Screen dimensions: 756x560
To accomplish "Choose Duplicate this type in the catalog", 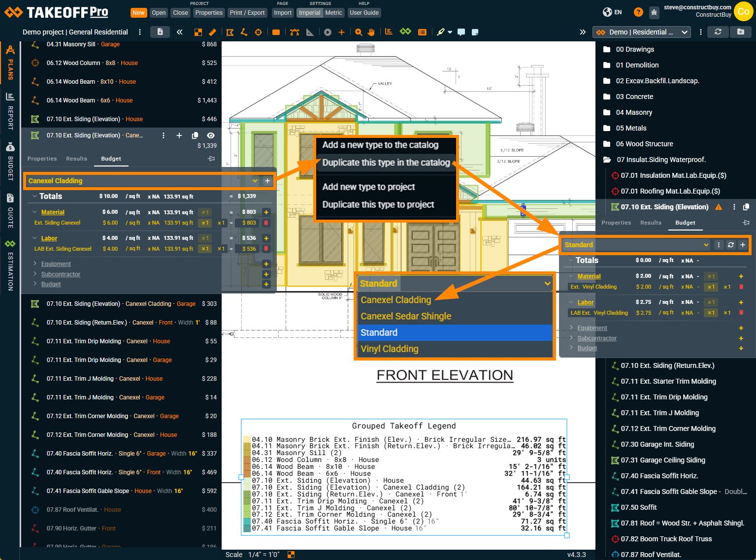I will click(x=386, y=163).
